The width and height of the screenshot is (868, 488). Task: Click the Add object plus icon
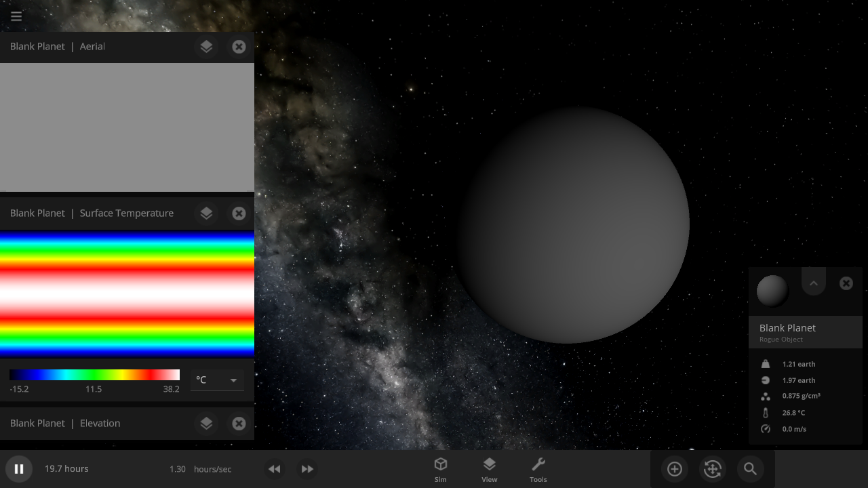pos(675,469)
